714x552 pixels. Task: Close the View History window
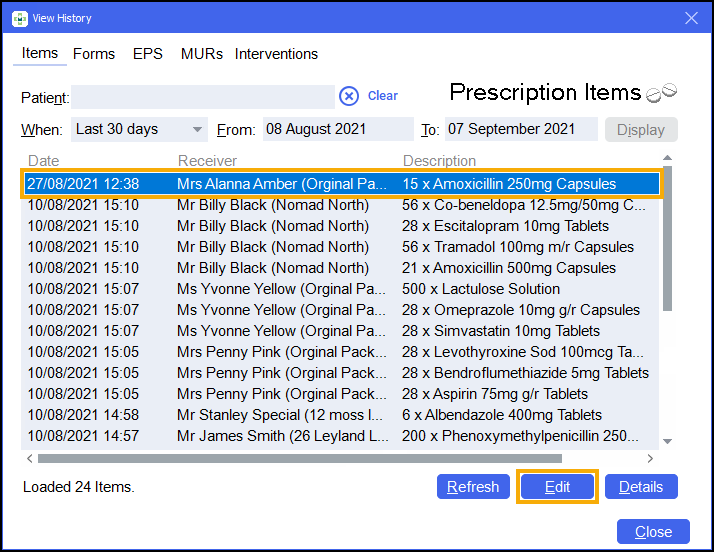pyautogui.click(x=690, y=18)
